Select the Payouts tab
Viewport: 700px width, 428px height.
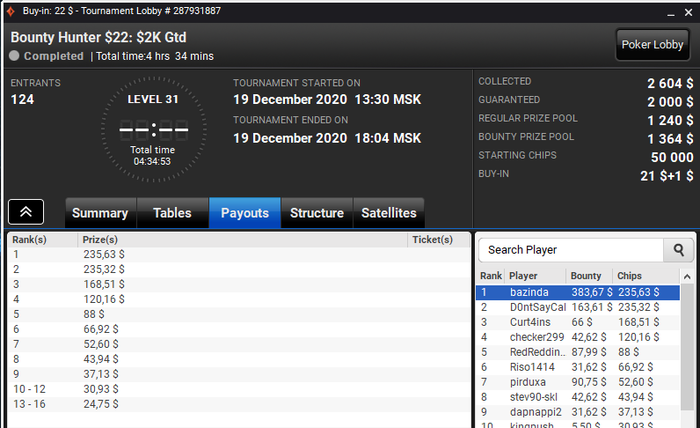click(245, 213)
